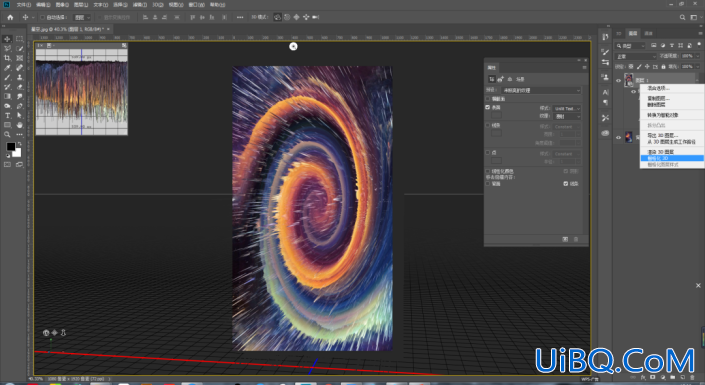Toggle the Auto-Select checkbox in options bar
This screenshot has width=705, height=385.
[43, 18]
